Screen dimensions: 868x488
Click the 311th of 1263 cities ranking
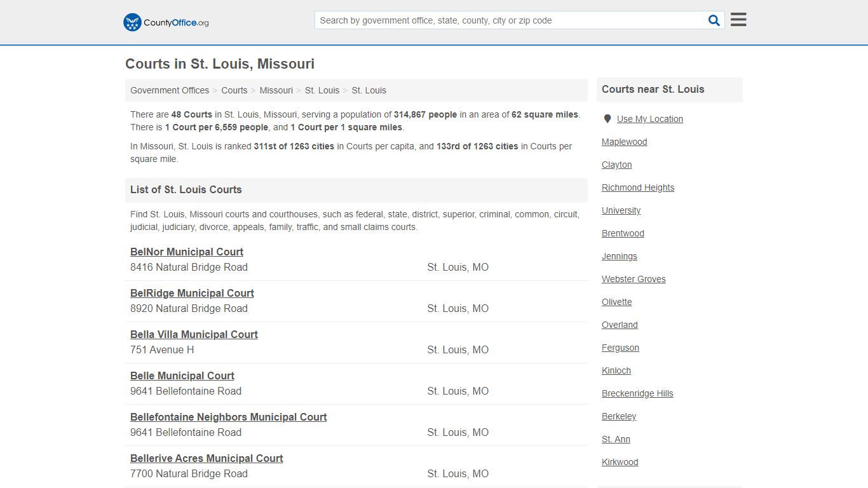coord(294,146)
